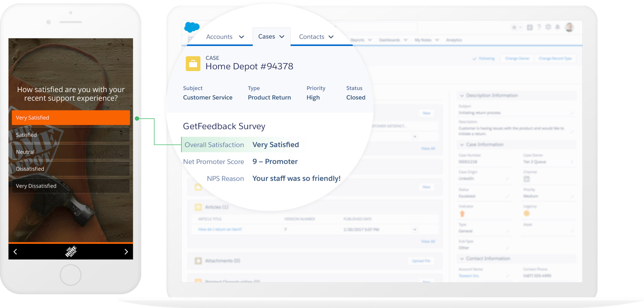Click the Priority value 'High'
Screen dimensions: 644x308
(313, 97)
